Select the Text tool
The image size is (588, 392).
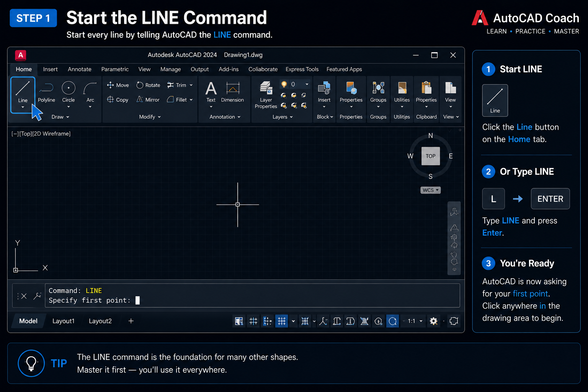pos(211,92)
